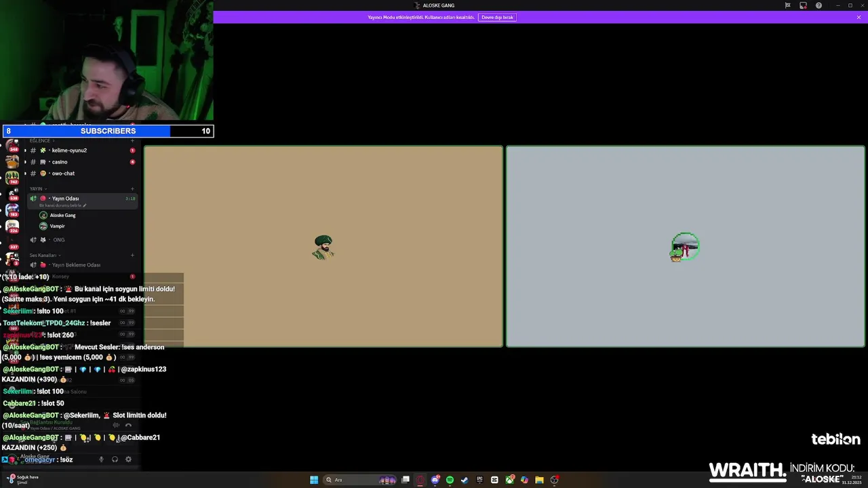Open Discord from taskbar

[435, 480]
